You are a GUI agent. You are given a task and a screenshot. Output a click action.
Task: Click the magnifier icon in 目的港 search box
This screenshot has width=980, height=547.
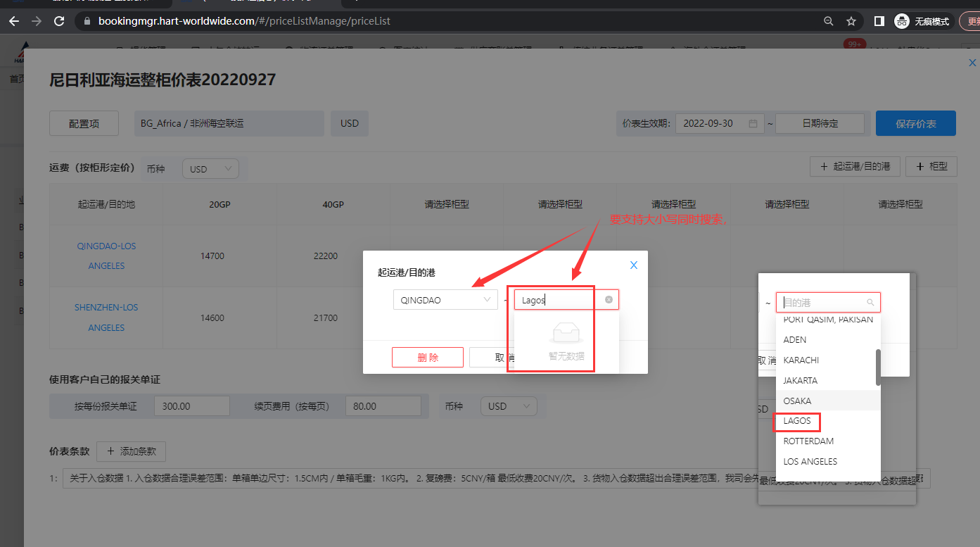point(870,303)
